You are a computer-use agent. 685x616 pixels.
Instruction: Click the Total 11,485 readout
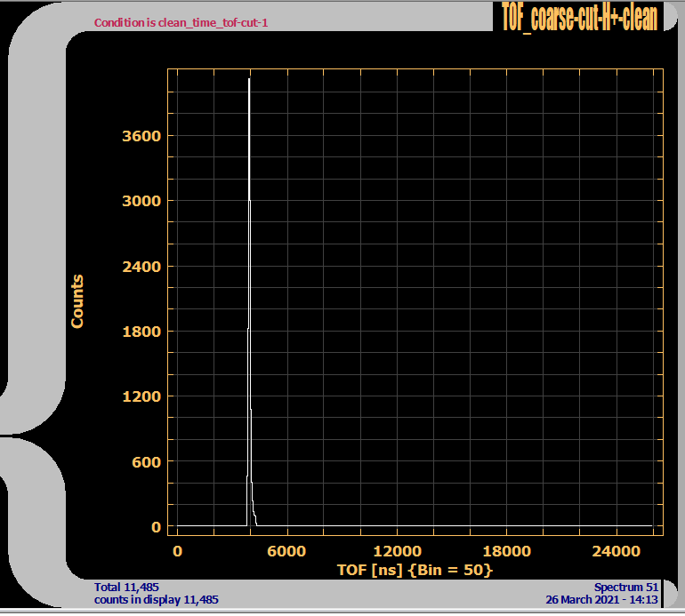coord(126,588)
